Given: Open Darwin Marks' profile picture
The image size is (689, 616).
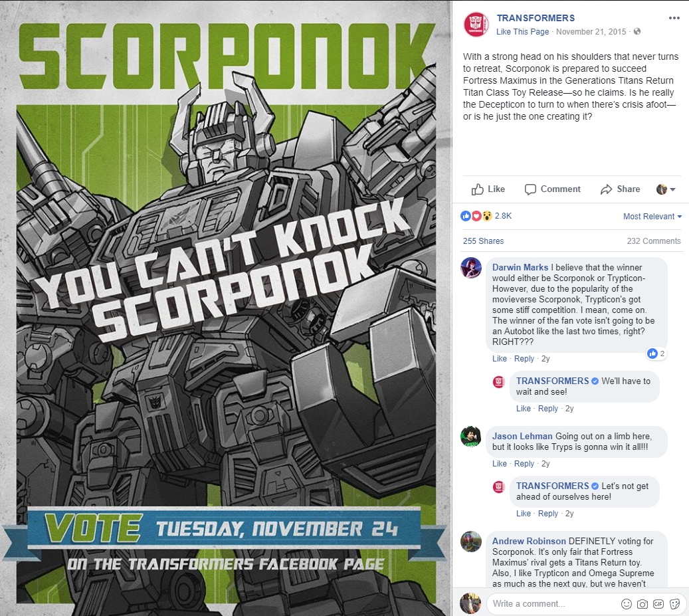Looking at the screenshot, I should click(x=471, y=268).
